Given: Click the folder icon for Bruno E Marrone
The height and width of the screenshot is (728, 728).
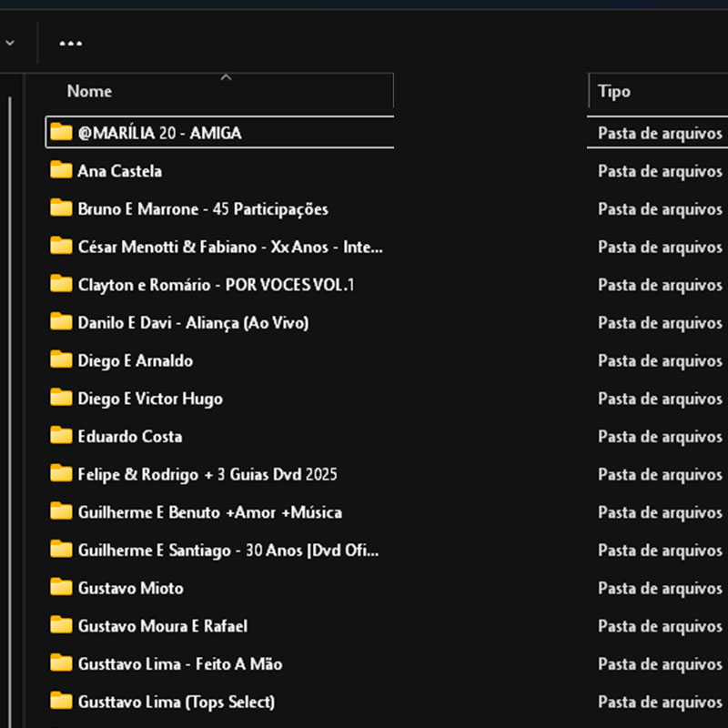Looking at the screenshot, I should point(61,207).
